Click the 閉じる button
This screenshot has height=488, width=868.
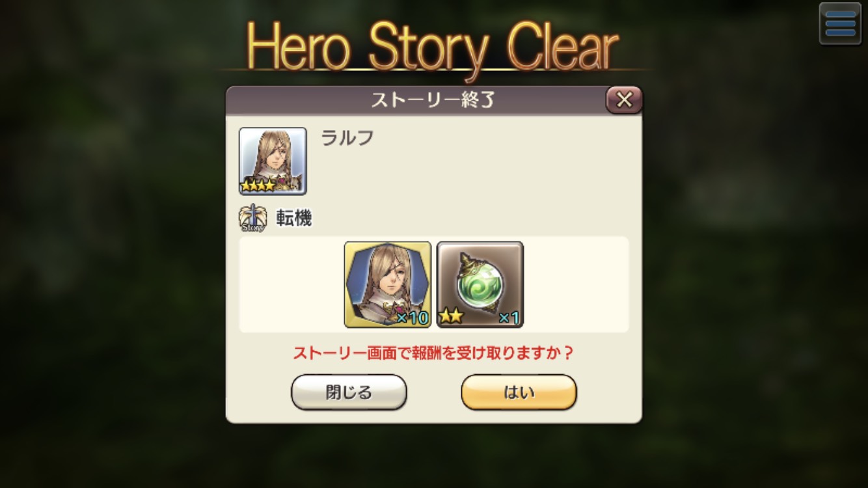coord(349,392)
